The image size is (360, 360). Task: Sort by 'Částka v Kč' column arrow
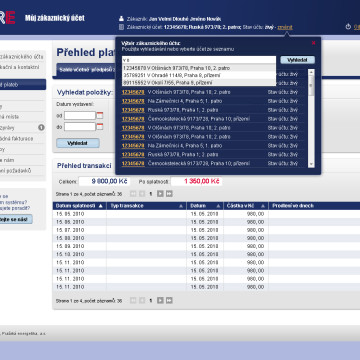click(263, 206)
